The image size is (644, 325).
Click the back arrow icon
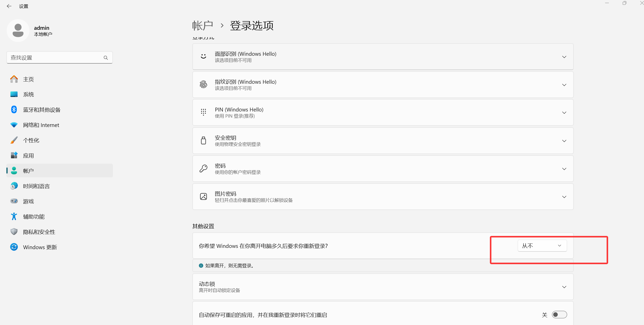[x=9, y=6]
